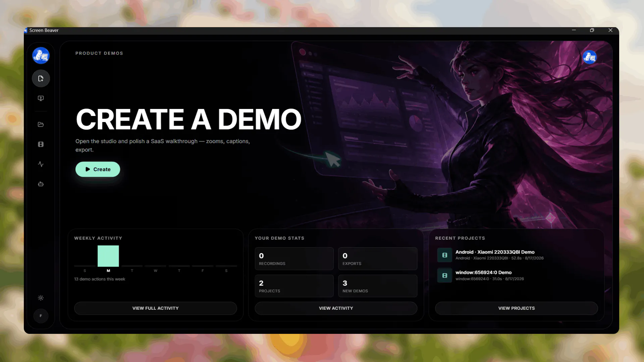Image resolution: width=644 pixels, height=362 pixels.
Task: Open View Projects button
Action: click(517, 308)
